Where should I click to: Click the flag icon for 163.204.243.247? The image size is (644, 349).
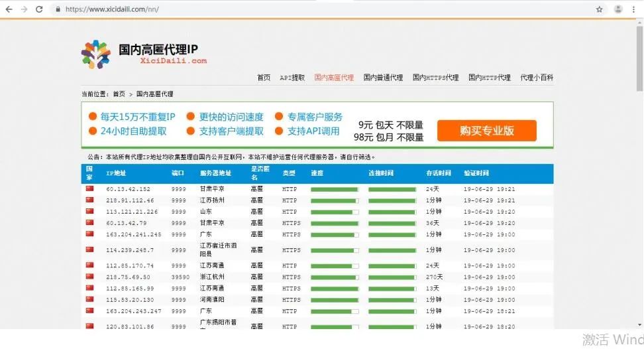(x=89, y=311)
